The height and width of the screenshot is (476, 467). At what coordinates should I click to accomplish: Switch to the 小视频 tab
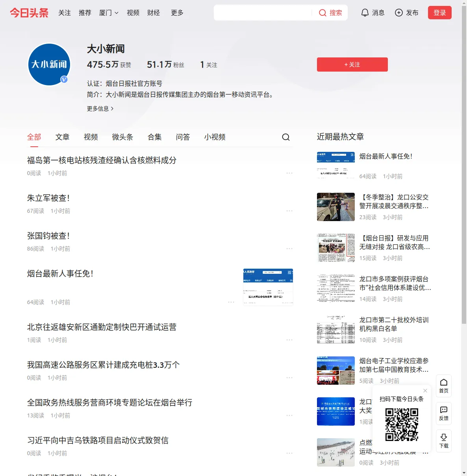click(x=215, y=137)
